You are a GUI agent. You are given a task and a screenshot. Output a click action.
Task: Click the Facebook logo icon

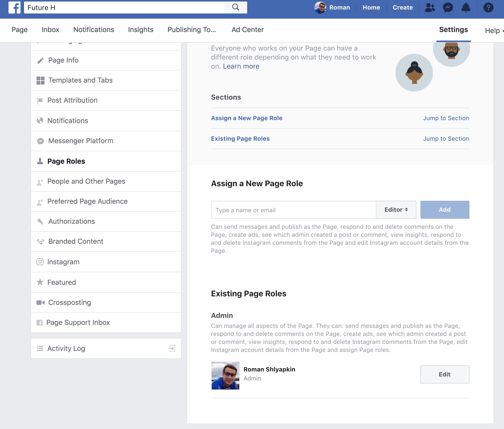(14, 8)
